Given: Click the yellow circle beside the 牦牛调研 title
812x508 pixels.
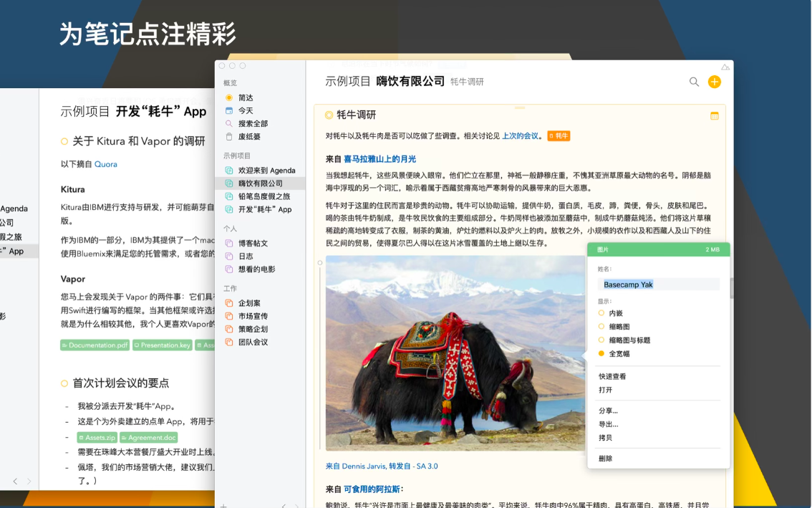Looking at the screenshot, I should [329, 115].
